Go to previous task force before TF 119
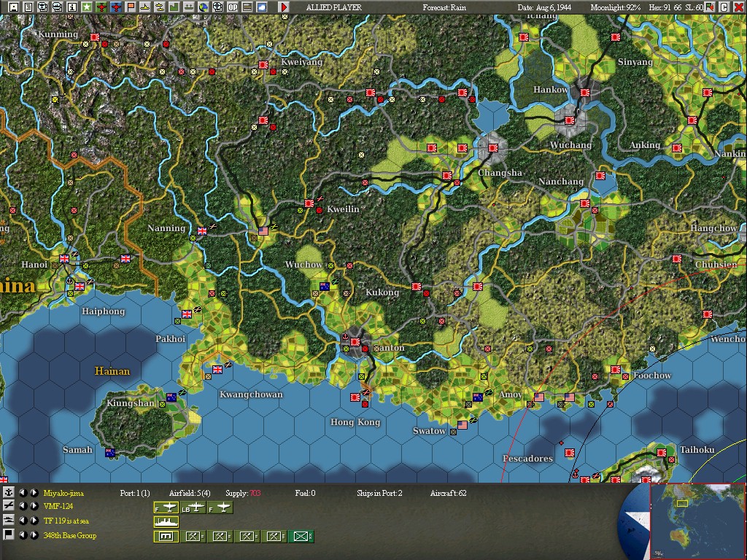This screenshot has height=560, width=747. pos(23,521)
